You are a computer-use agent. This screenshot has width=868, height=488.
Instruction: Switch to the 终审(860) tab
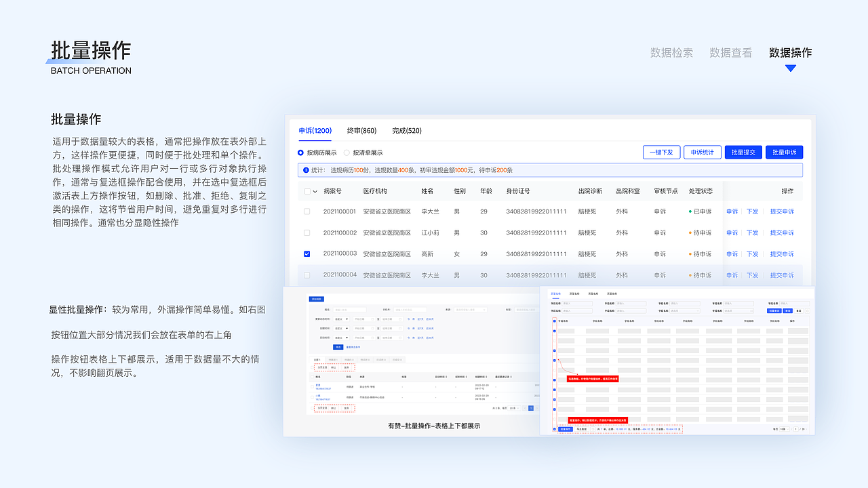point(360,131)
